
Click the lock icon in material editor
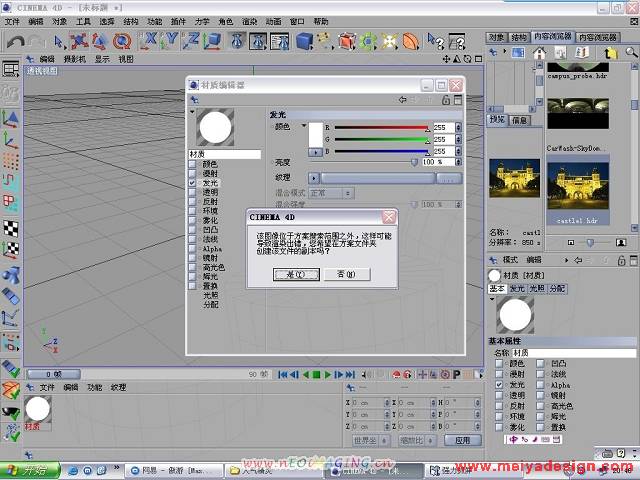point(446,100)
